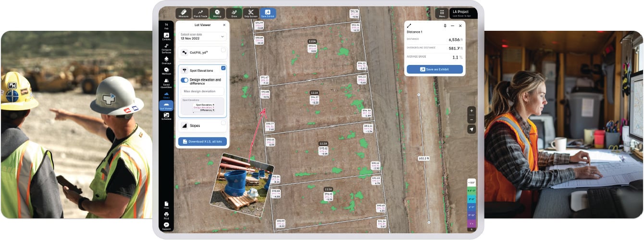The image size is (644, 240).
Task: Zoom out on the map
Action: pyautogui.click(x=471, y=119)
